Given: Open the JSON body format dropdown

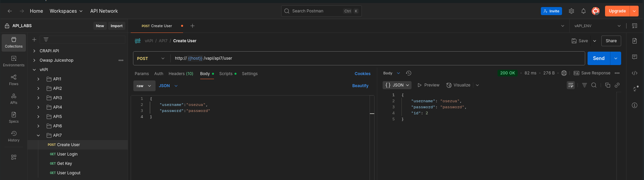Looking at the screenshot, I should (168, 86).
